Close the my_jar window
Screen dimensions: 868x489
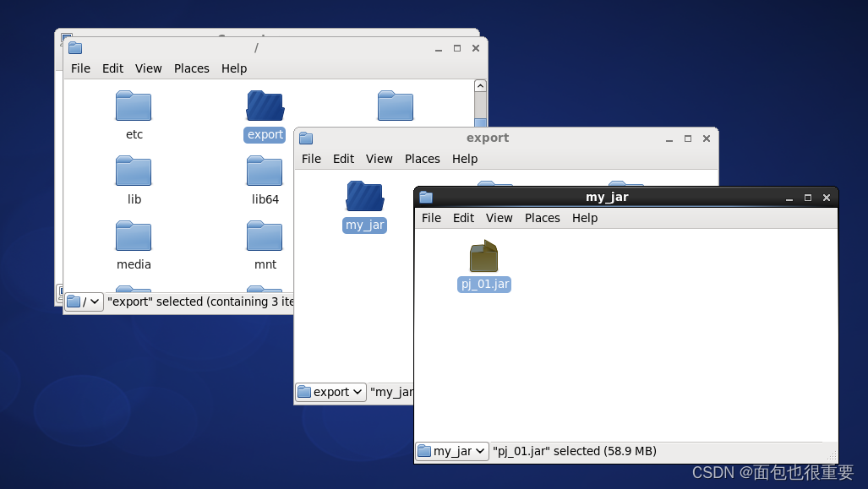click(827, 198)
